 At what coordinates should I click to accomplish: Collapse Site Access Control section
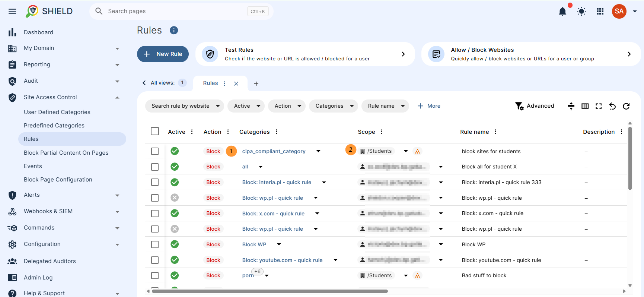(x=117, y=98)
